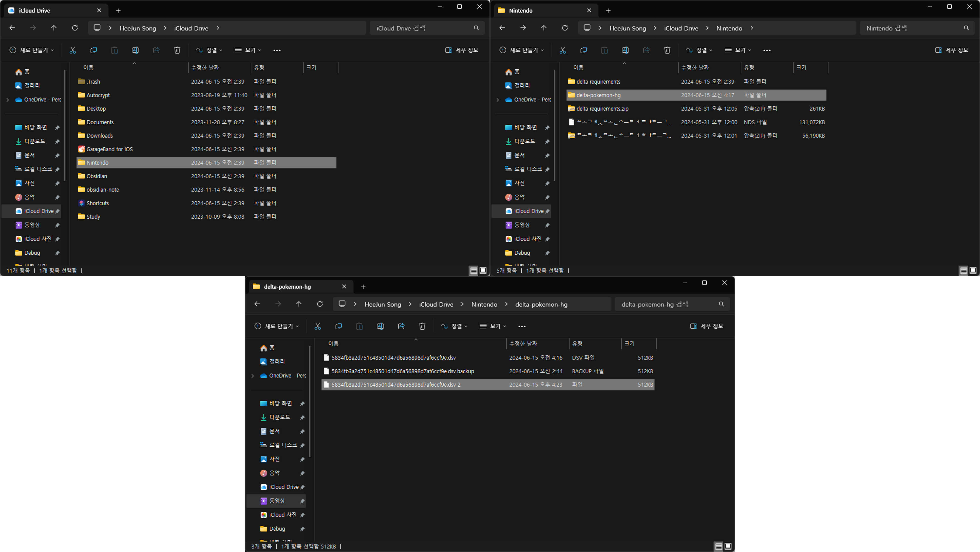Open more options ellipsis in iCloud Drive toolbar
The width and height of the screenshot is (980, 552).
point(277,50)
